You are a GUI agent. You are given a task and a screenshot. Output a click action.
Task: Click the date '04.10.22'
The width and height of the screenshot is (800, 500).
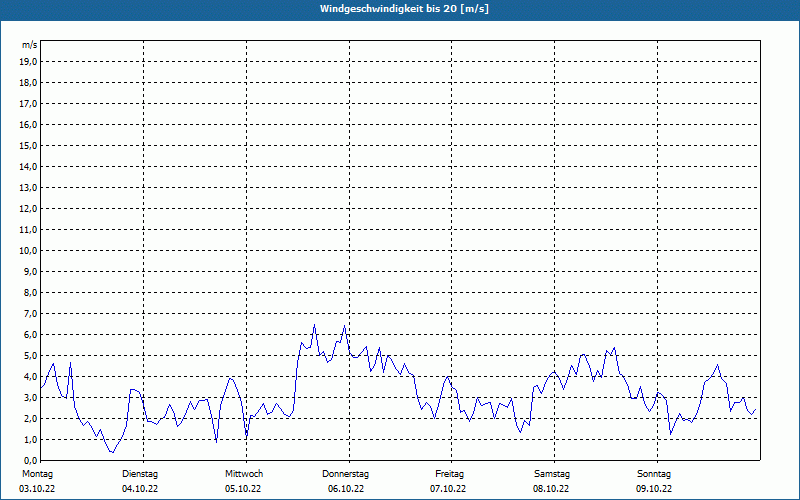click(140, 489)
